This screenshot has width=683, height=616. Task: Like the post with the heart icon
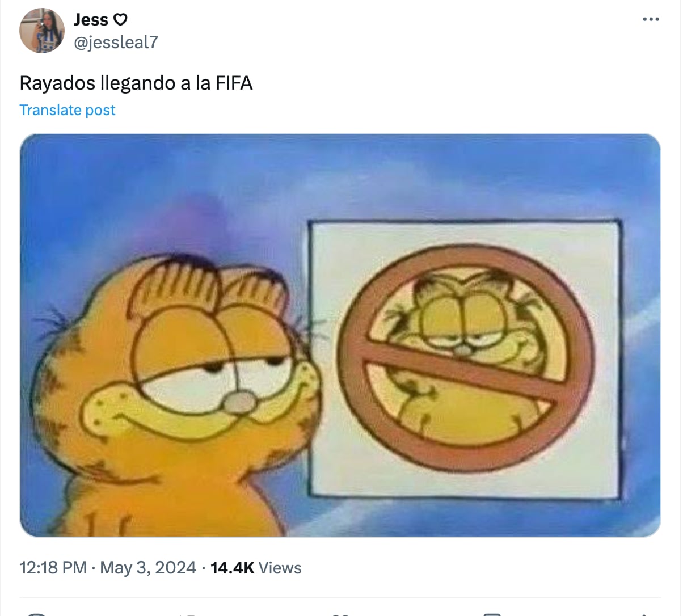click(x=339, y=614)
